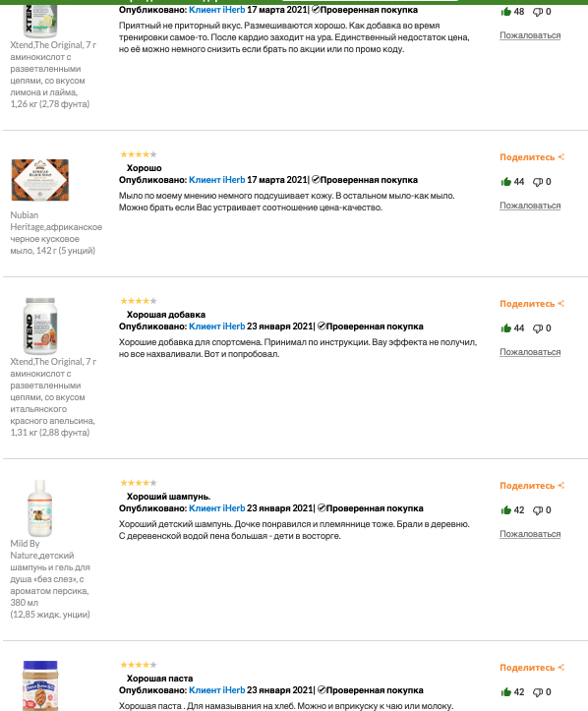Open the peanut butter jar product image
This screenshot has height=711, width=588.
[x=40, y=685]
